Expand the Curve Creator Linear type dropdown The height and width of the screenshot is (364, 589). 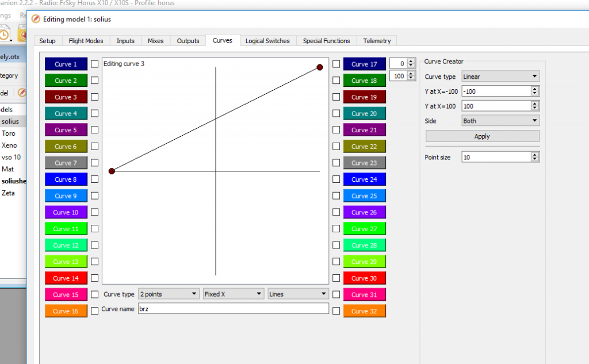coord(500,76)
